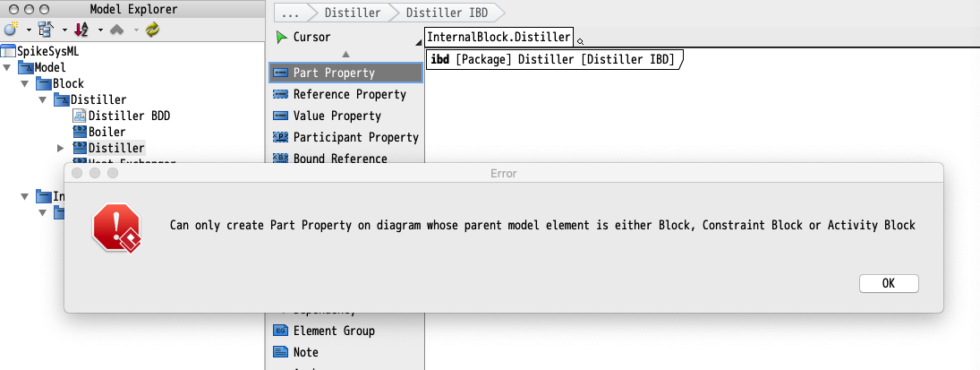Collapse the Block folder node
980x370 pixels.
[25, 83]
